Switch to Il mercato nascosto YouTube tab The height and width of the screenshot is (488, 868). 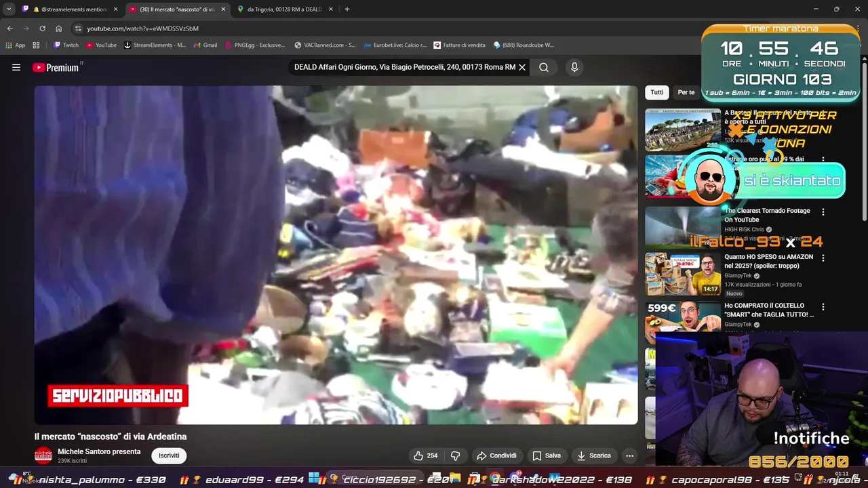(178, 9)
